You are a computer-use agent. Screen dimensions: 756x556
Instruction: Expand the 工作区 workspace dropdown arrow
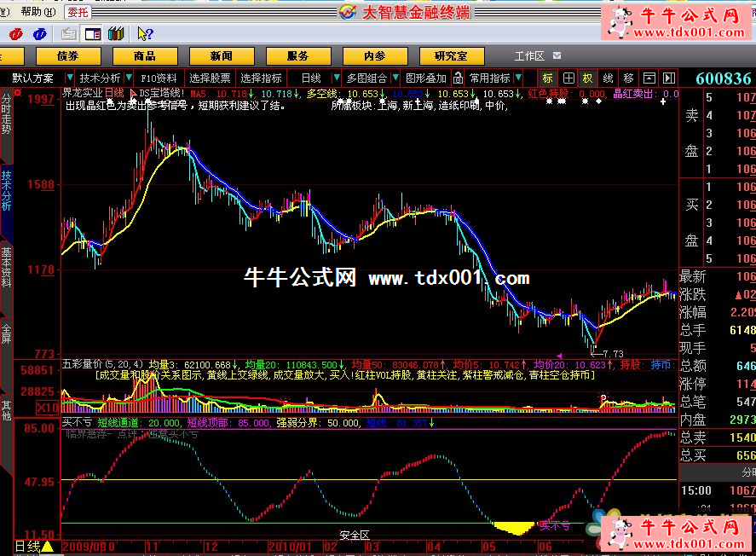557,56
